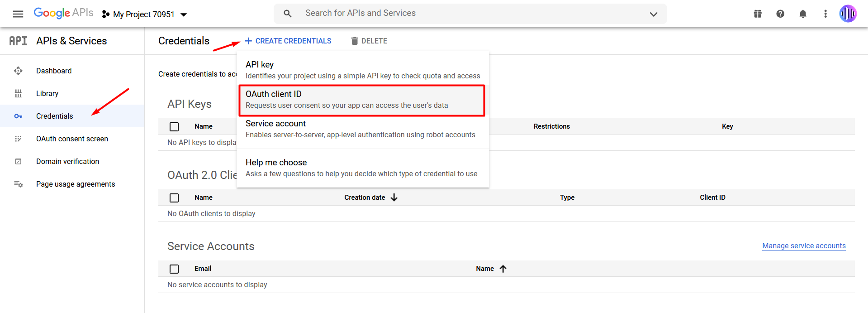The height and width of the screenshot is (313, 868).
Task: Click the Credentials key icon in sidebar
Action: coord(18,116)
